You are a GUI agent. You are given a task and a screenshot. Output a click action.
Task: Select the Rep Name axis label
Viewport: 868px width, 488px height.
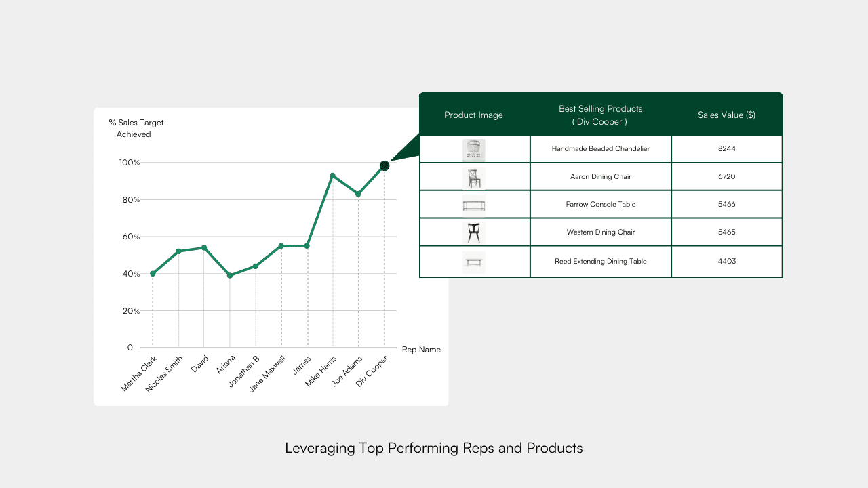tap(421, 350)
